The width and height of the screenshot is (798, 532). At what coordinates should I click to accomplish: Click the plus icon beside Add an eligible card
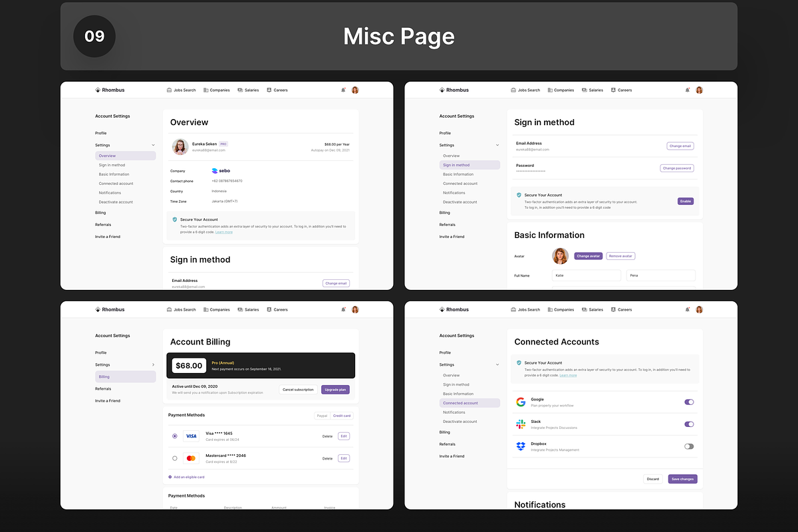pyautogui.click(x=170, y=477)
